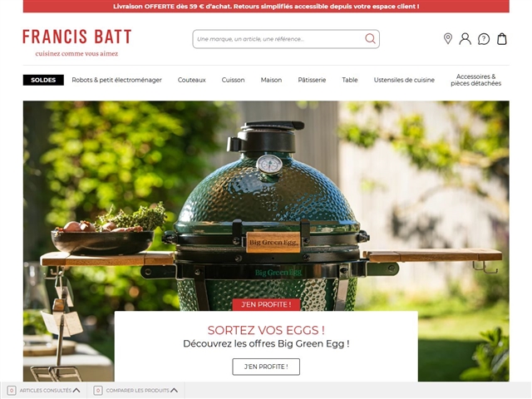This screenshot has width=532, height=399.
Task: Click the Francis Batt logo
Action: 77,42
